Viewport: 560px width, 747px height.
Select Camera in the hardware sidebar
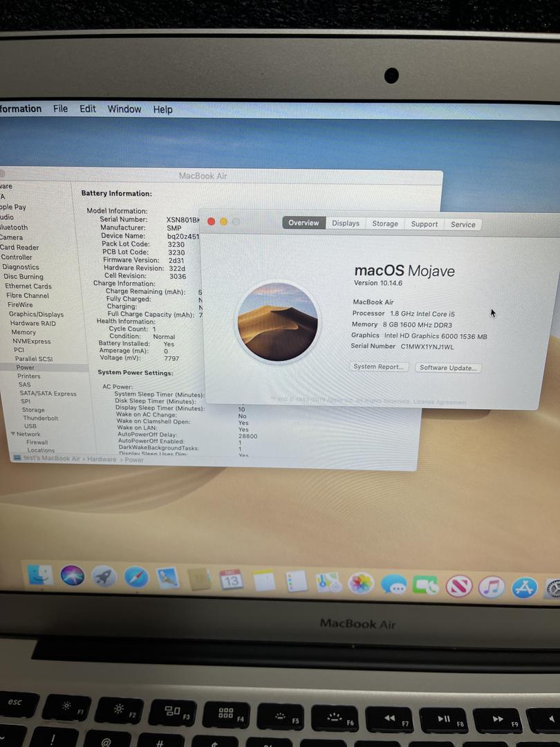point(12,237)
